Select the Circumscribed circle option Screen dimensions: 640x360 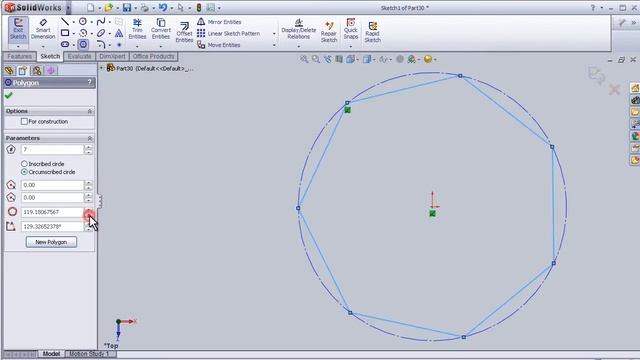point(24,172)
